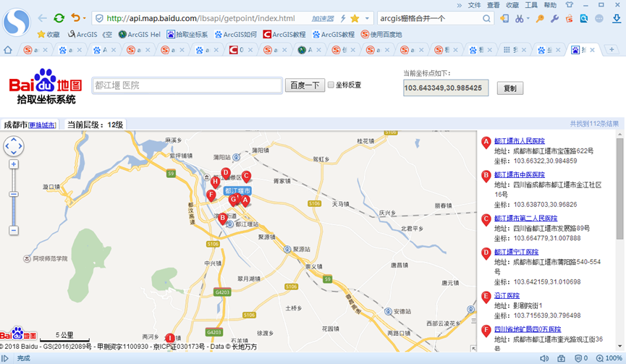Click the browser back arrow

42,18
